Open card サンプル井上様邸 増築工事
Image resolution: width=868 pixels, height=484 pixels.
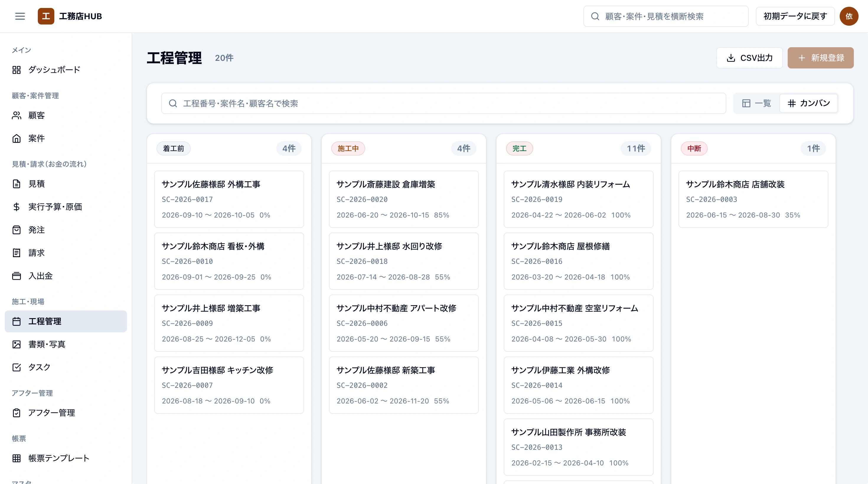pos(229,323)
